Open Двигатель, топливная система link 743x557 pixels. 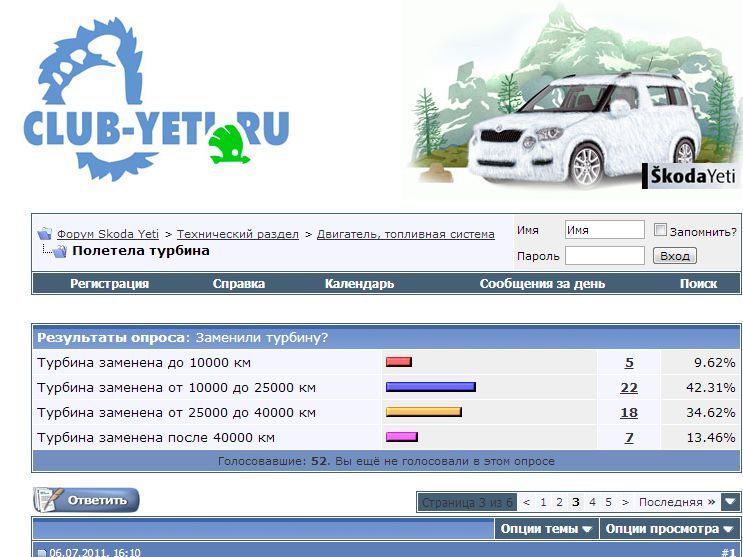[x=406, y=234]
